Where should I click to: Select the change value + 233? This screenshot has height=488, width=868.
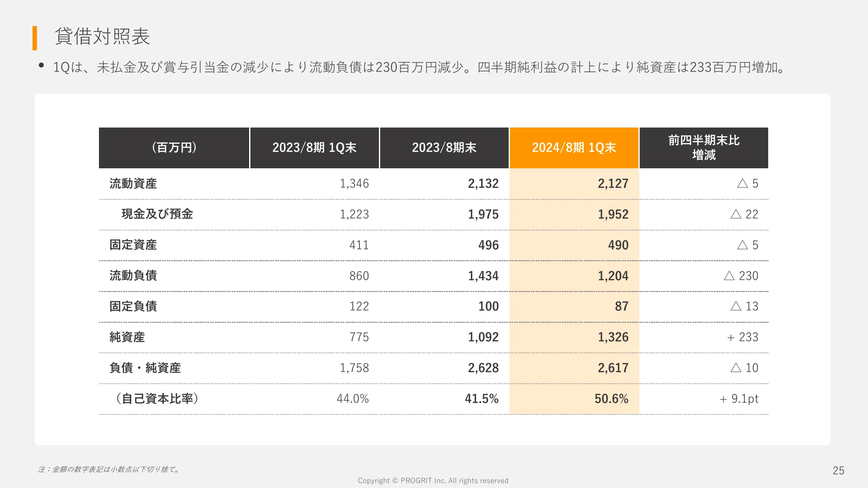[x=743, y=337]
